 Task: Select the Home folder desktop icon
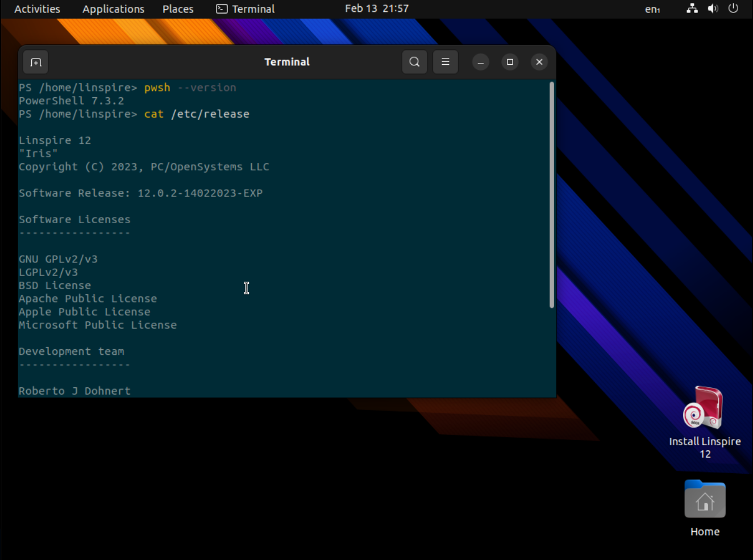click(x=705, y=508)
